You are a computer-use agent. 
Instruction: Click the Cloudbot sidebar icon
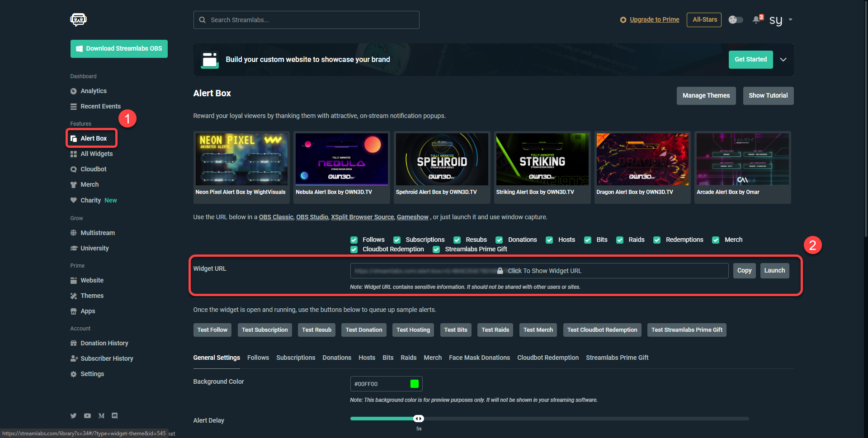pos(73,170)
